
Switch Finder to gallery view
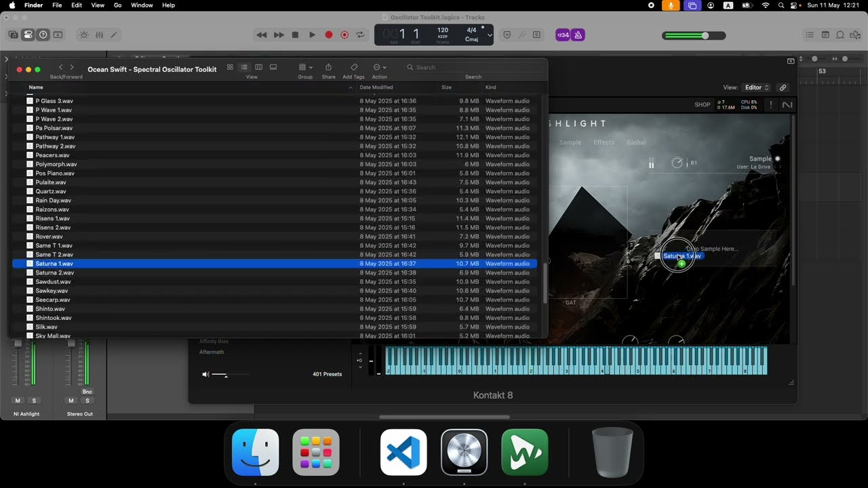273,67
